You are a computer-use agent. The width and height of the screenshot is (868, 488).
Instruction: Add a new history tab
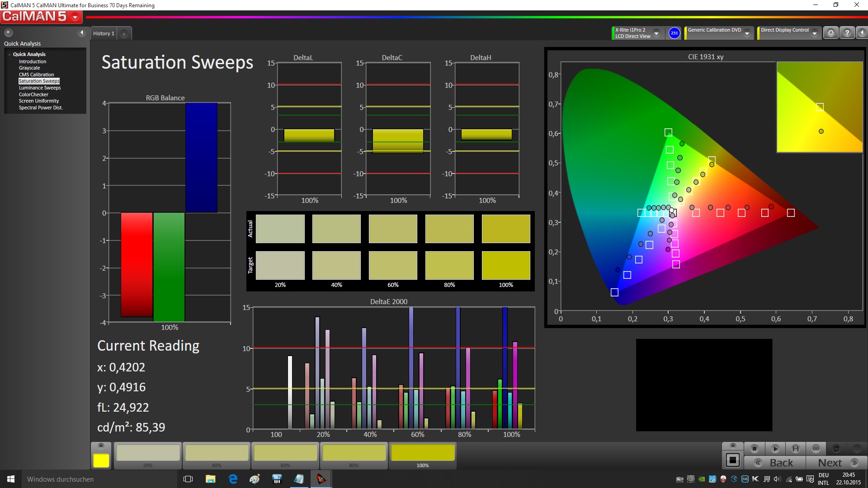[124, 33]
